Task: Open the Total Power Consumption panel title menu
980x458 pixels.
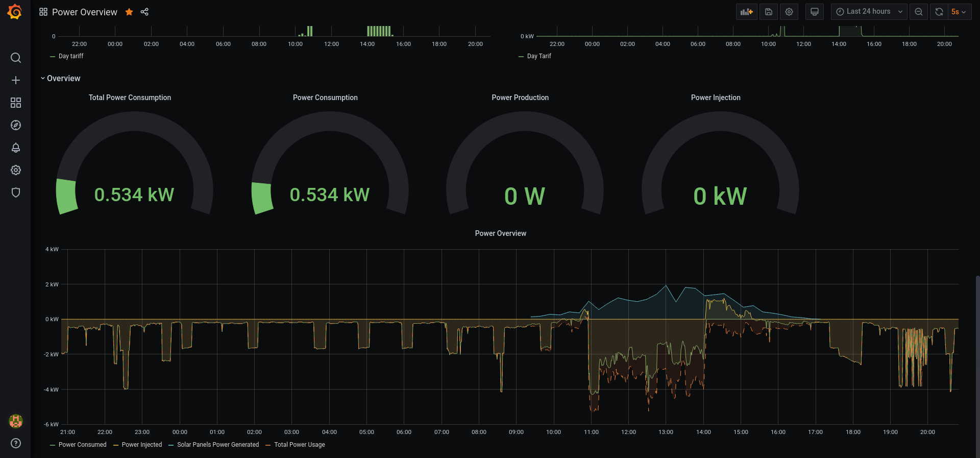Action: pos(130,98)
